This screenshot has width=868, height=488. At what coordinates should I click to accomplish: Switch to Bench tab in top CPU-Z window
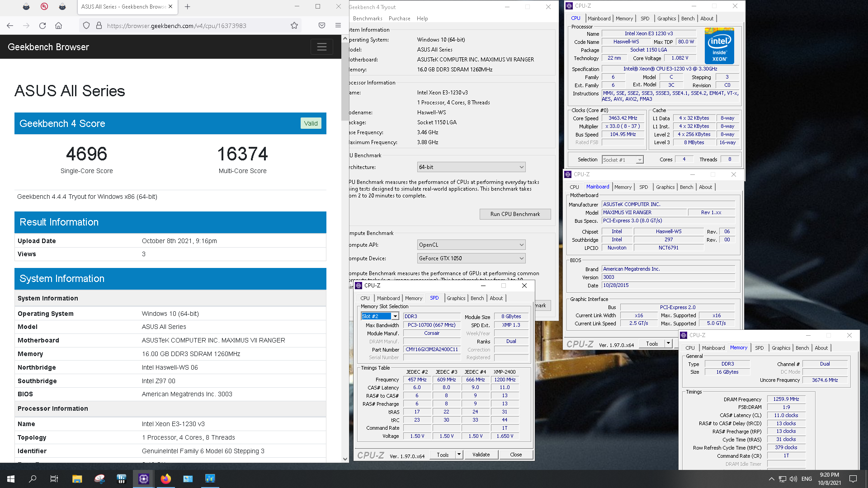pos(688,19)
